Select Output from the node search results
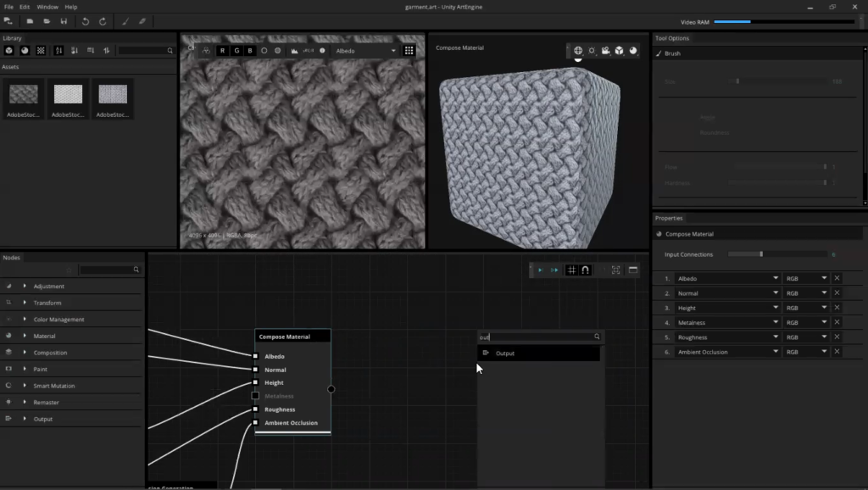Viewport: 868px width, 490px height. tap(505, 353)
